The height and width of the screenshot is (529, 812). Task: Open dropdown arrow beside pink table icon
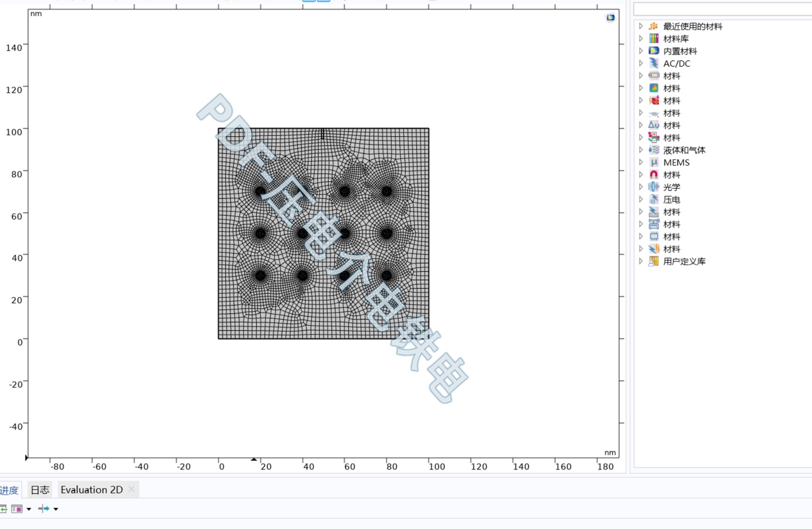coord(29,509)
